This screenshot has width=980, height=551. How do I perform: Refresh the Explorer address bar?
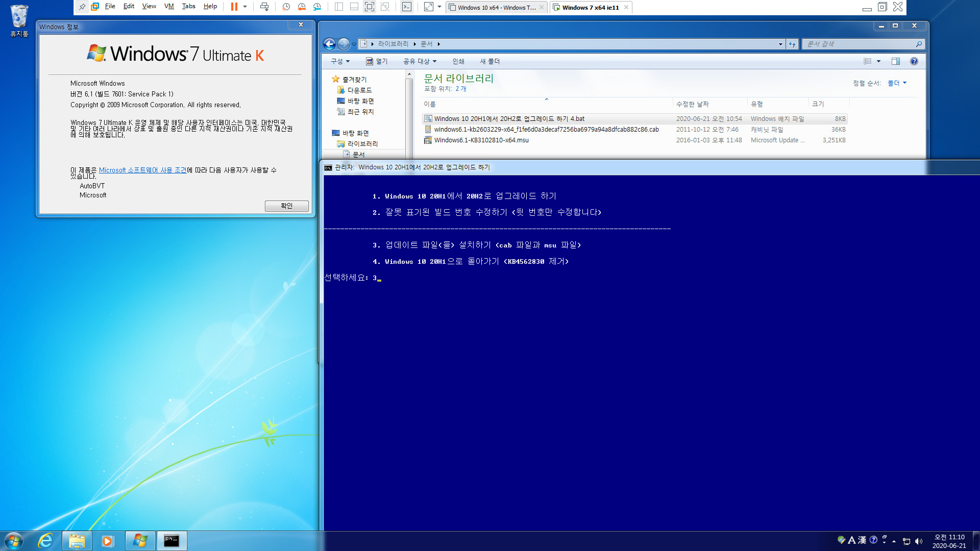coord(792,44)
